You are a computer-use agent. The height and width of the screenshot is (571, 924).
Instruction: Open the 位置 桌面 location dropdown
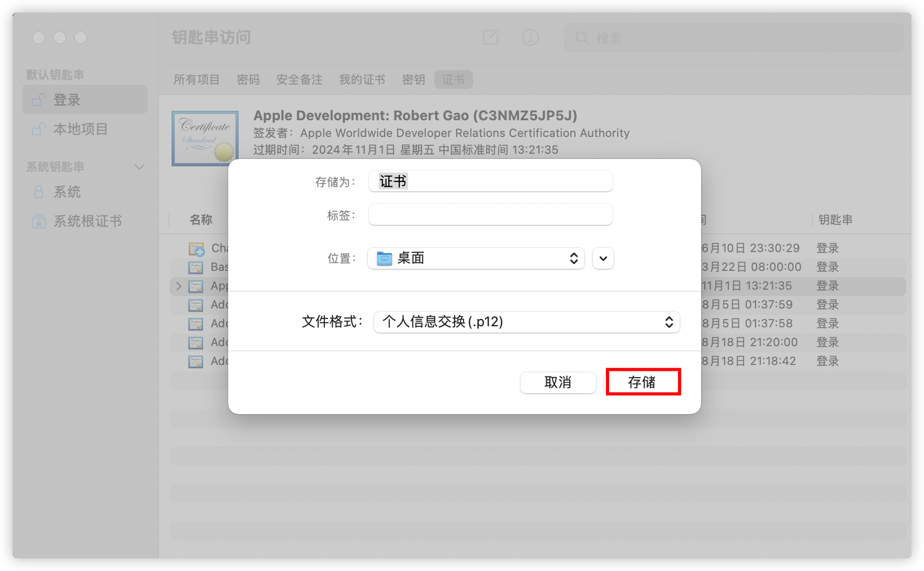[476, 258]
